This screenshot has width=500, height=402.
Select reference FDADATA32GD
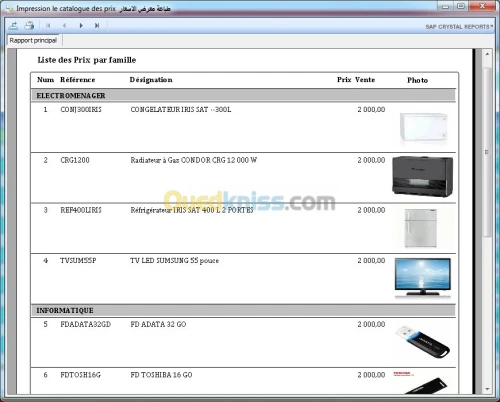[86, 324]
